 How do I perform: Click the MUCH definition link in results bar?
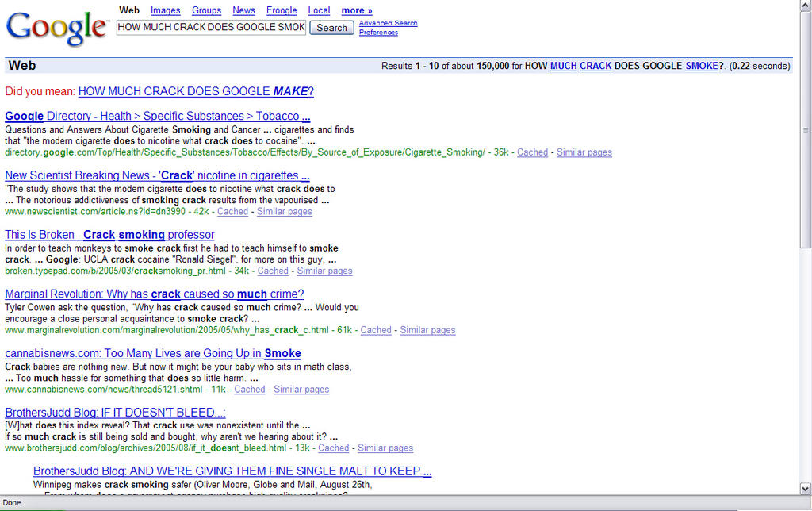tap(564, 66)
